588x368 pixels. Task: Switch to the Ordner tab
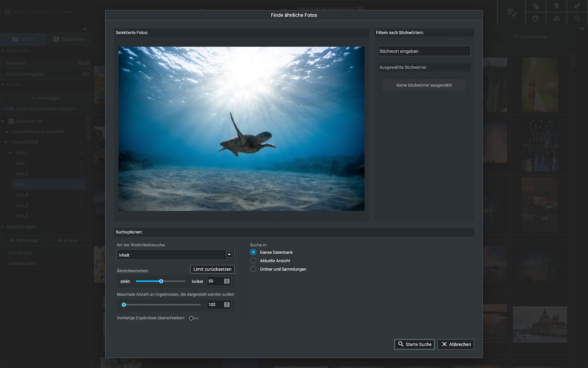tap(23, 39)
